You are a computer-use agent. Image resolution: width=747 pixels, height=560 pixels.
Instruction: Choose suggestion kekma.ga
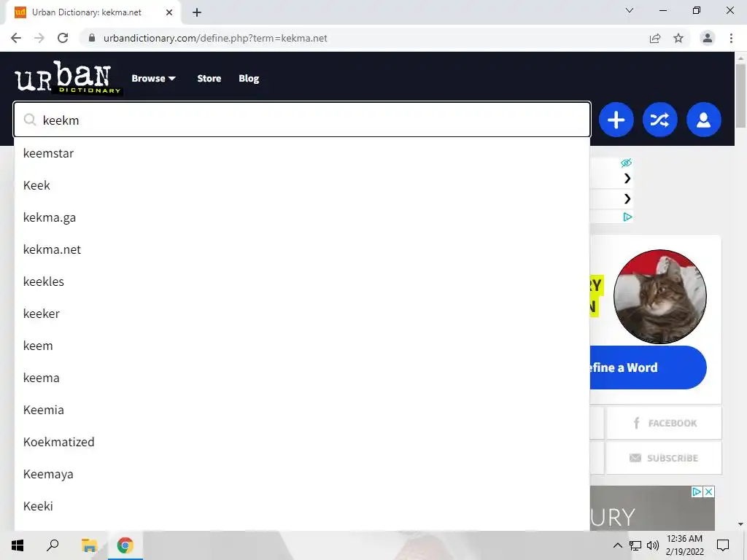pos(302,217)
